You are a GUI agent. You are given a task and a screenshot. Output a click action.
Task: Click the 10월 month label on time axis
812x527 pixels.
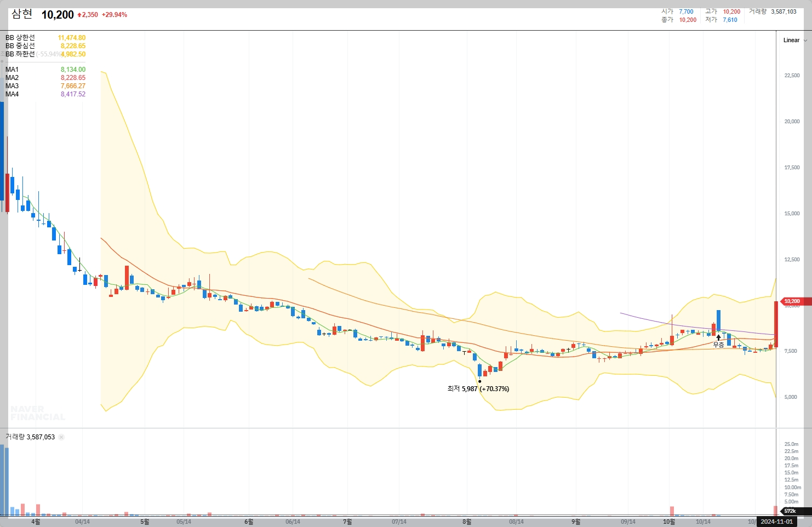tap(669, 522)
